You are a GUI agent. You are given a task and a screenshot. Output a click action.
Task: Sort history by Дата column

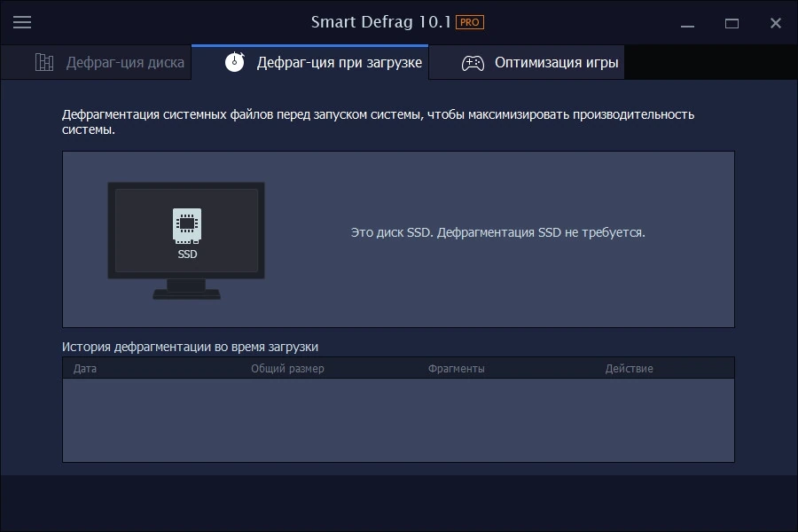tap(85, 369)
